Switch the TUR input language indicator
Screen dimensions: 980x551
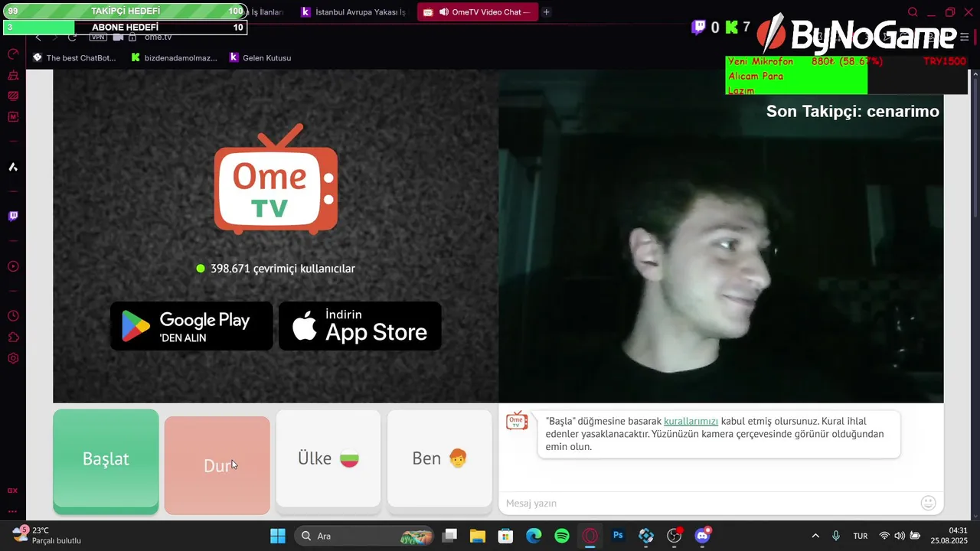pyautogui.click(x=861, y=536)
